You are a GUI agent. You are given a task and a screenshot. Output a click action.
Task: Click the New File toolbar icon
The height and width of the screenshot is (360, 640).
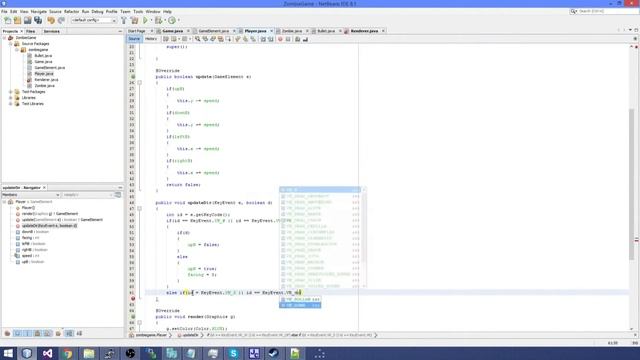(x=7, y=20)
